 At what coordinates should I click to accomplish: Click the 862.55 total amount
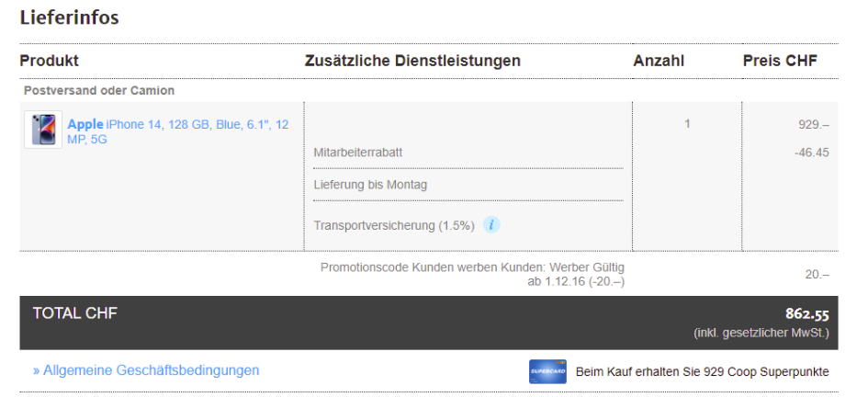[x=806, y=314]
